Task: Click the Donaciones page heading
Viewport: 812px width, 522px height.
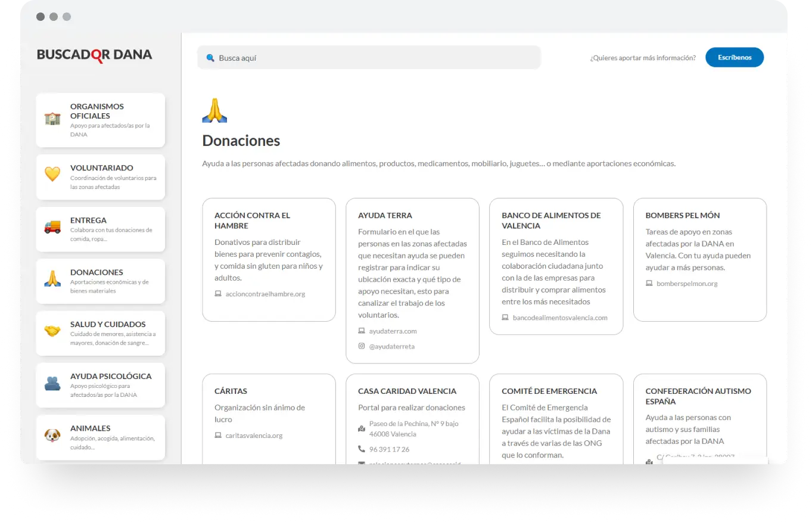Action: [241, 141]
